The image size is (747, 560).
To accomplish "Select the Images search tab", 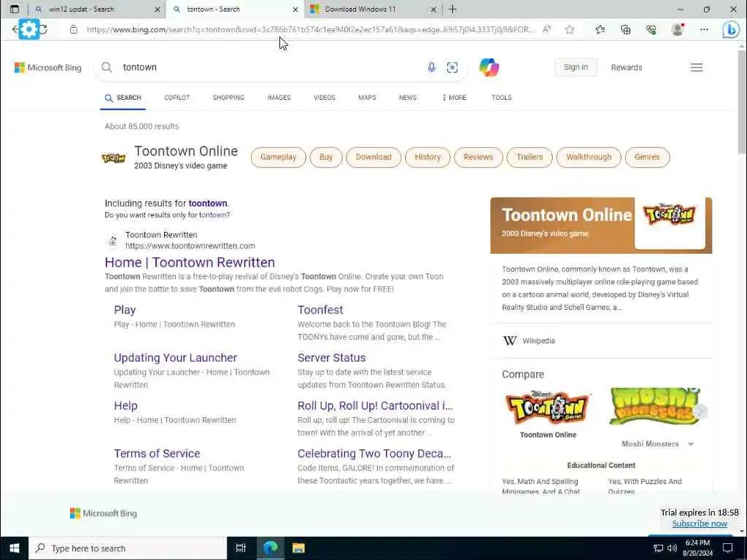I will coord(279,98).
